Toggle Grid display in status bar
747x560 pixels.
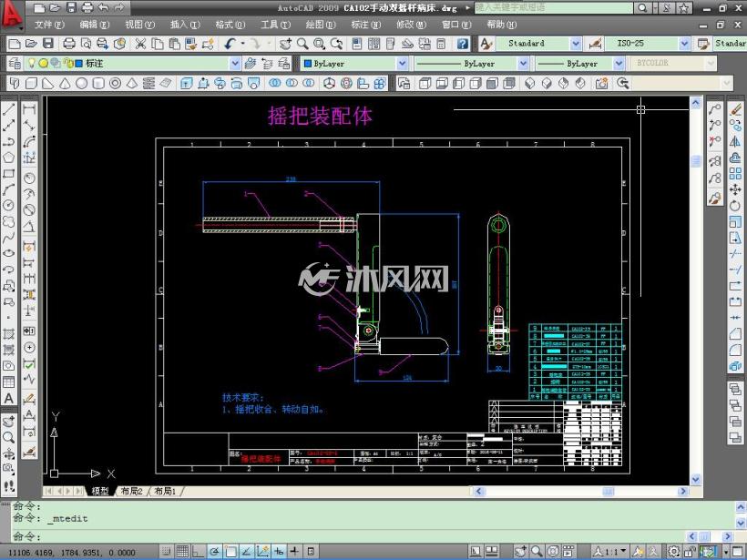tap(182, 552)
